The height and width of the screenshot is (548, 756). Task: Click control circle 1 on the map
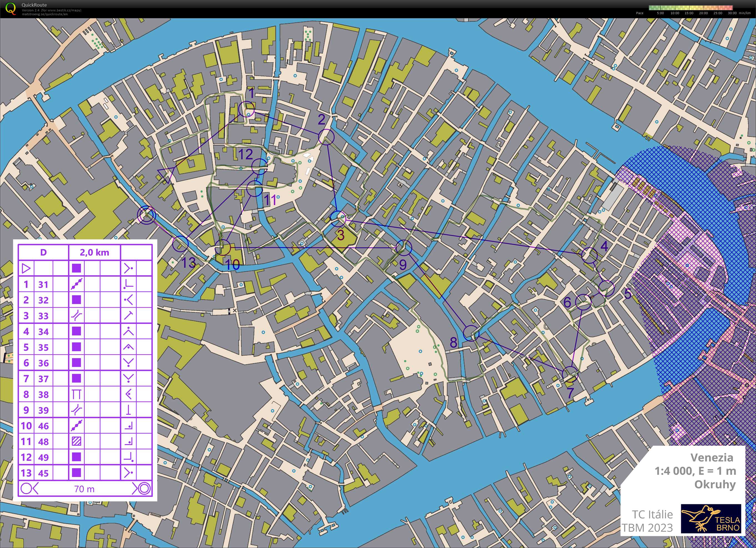pos(247,109)
